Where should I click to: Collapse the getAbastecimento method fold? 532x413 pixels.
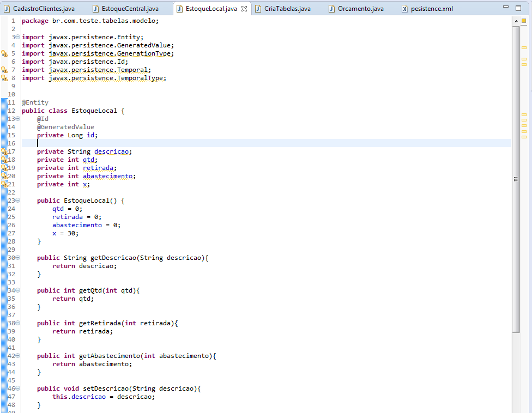point(17,356)
